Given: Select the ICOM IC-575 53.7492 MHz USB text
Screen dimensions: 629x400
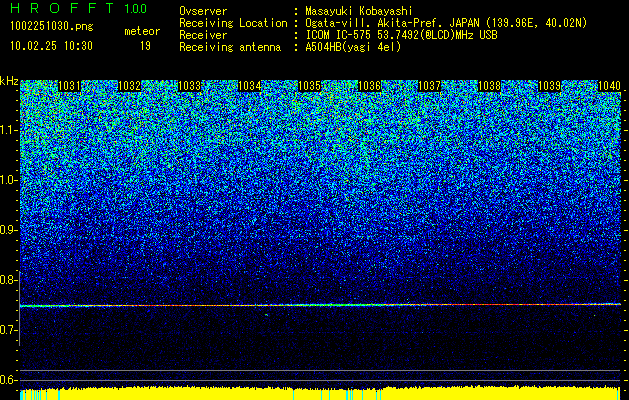Looking at the screenshot, I should (401, 35).
